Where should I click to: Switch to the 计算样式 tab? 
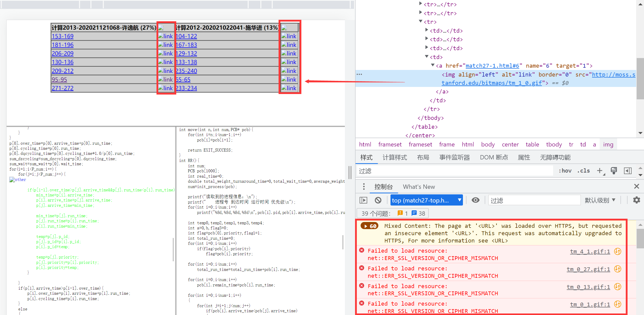395,157
